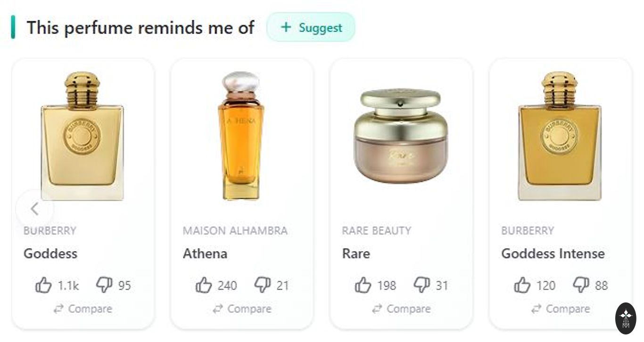This screenshot has width=644, height=342.
Task: Open the floating assistant icon in corner
Action: pyautogui.click(x=626, y=318)
